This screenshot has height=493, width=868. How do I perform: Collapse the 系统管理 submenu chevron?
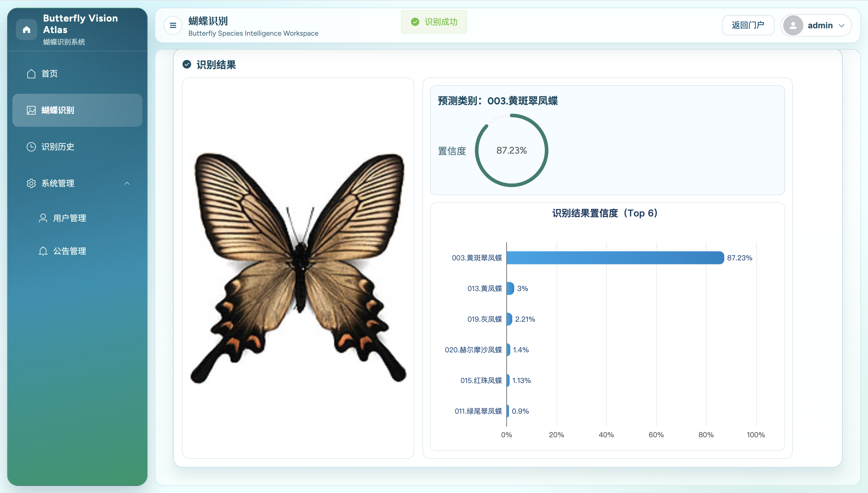coord(127,183)
